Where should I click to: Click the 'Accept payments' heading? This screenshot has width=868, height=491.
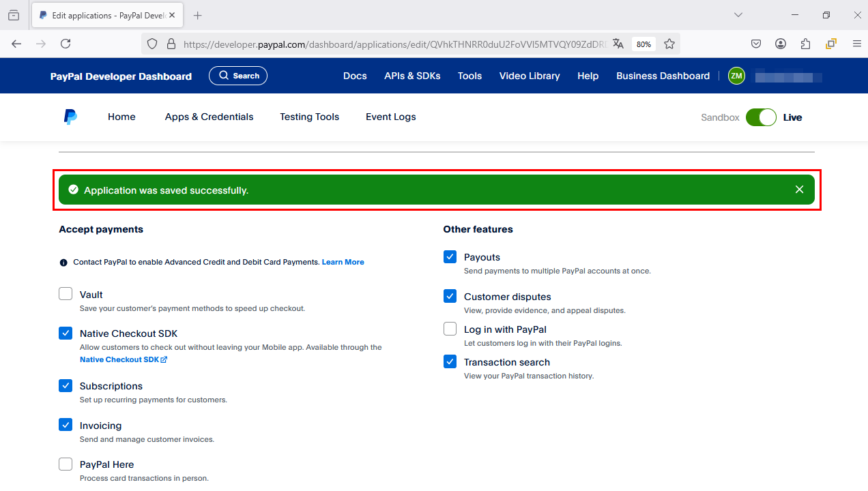101,229
